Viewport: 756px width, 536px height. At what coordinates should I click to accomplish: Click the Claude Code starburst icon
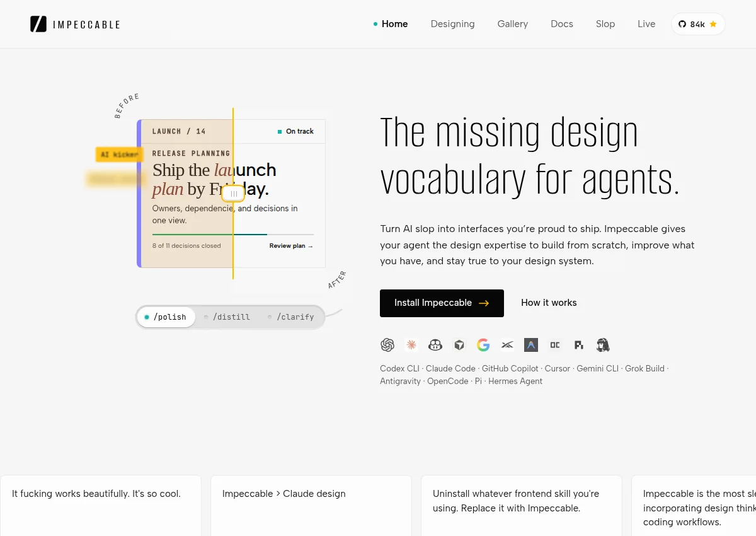coord(411,345)
